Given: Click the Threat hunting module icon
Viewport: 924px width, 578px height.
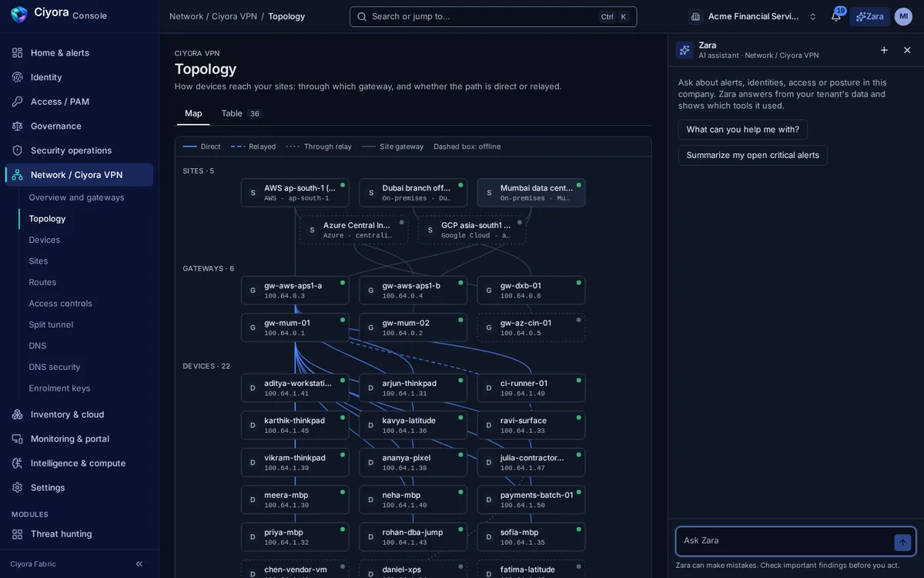Looking at the screenshot, I should click(18, 534).
